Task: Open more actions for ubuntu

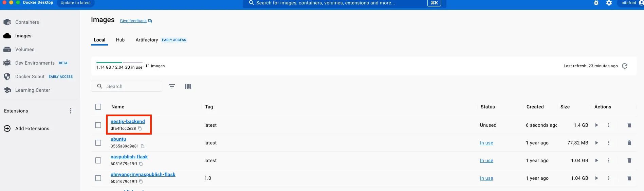Action: pyautogui.click(x=609, y=143)
